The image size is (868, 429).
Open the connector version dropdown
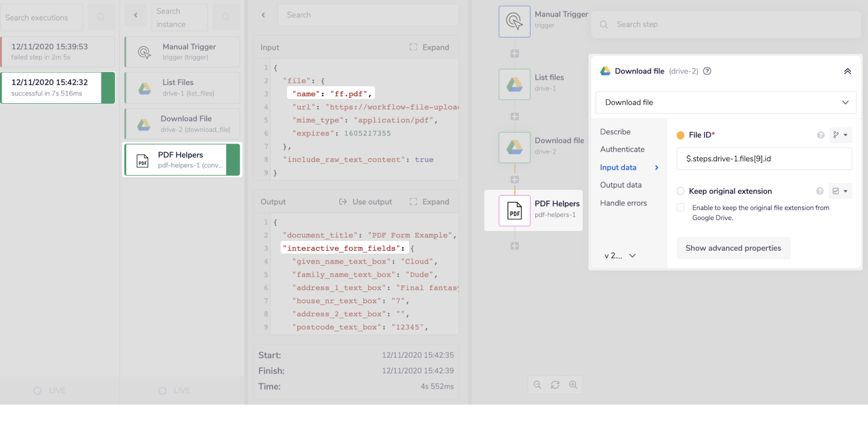pos(620,256)
